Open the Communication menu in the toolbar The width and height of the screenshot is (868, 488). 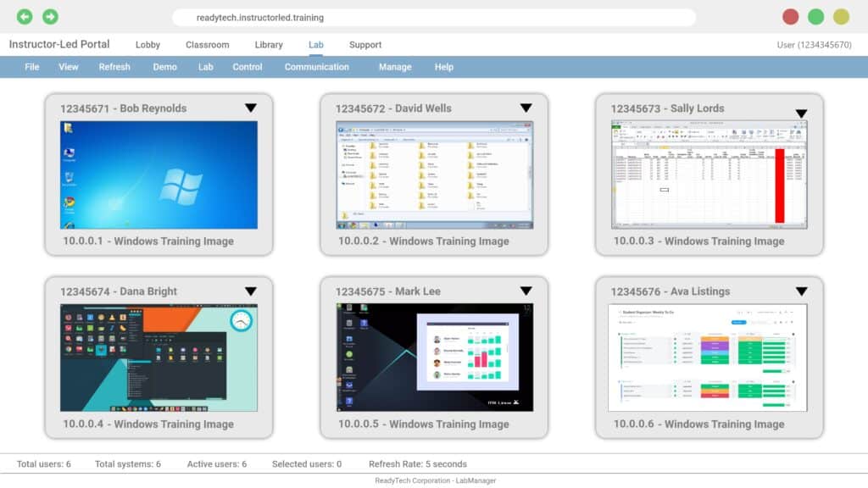click(317, 67)
